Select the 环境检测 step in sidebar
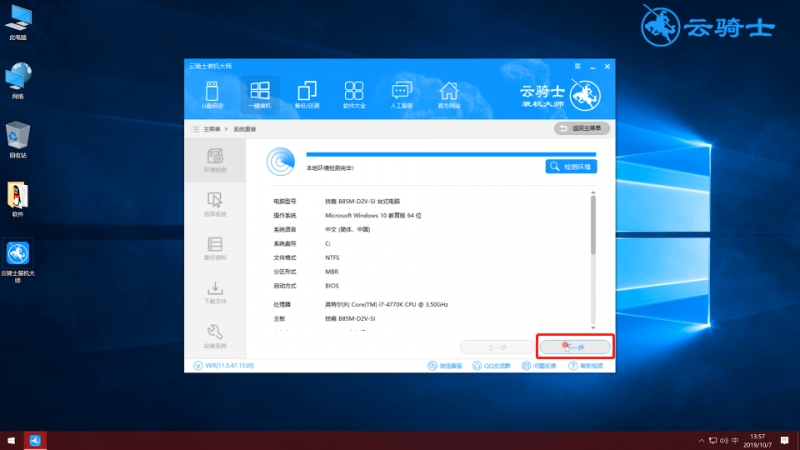 [215, 161]
